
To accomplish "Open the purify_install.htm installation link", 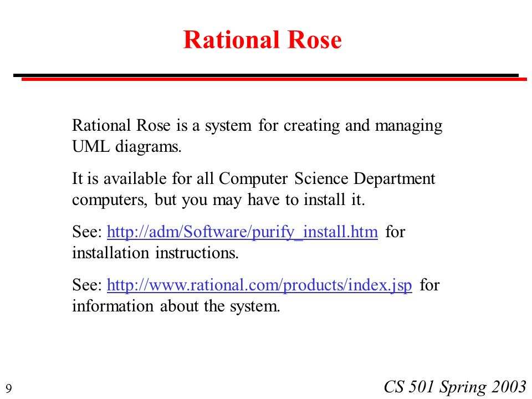I will coord(242,232).
